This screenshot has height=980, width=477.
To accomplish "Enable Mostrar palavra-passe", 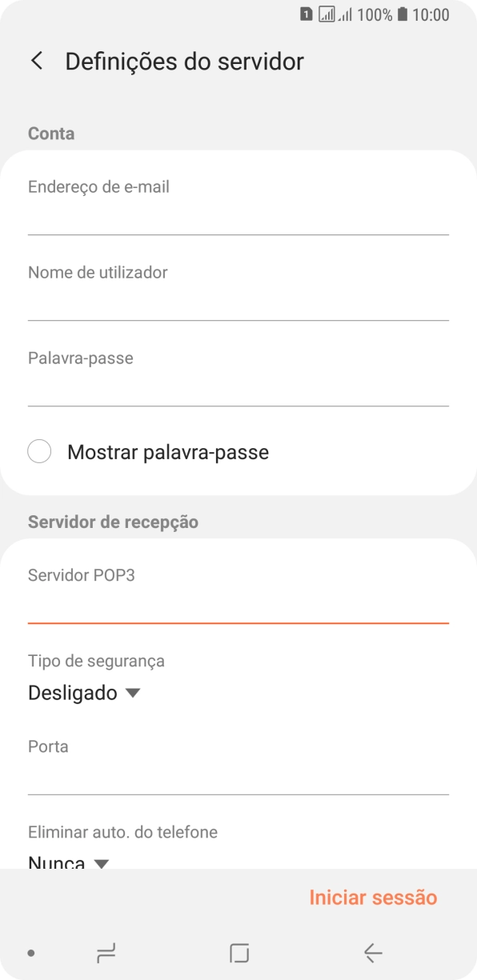I will pos(39,451).
